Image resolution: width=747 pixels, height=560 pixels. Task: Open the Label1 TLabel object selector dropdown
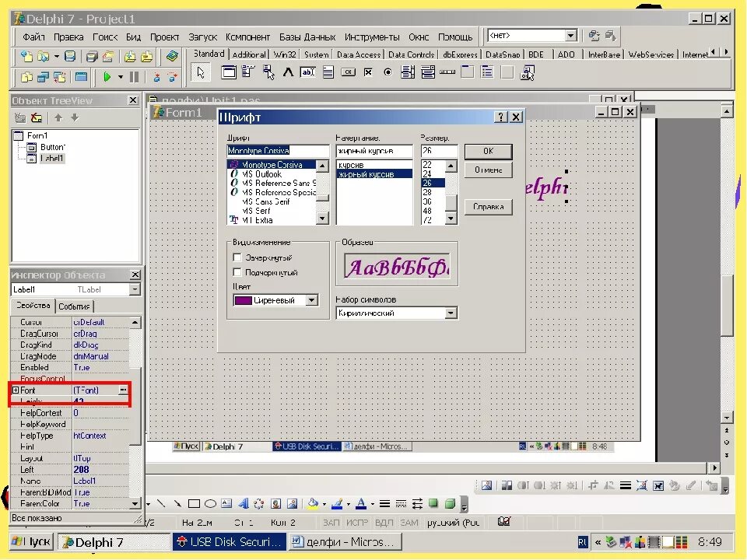pyautogui.click(x=135, y=289)
